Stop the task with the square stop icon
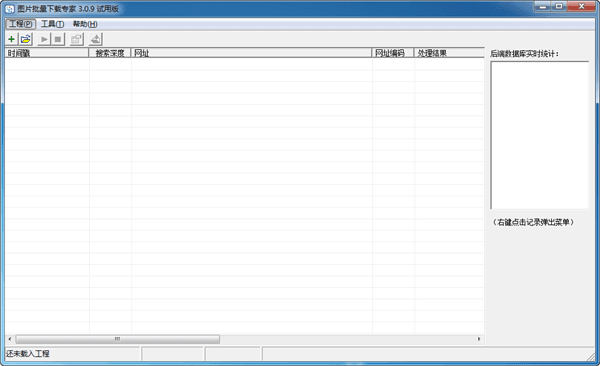Image resolution: width=600 pixels, height=366 pixels. click(x=58, y=39)
